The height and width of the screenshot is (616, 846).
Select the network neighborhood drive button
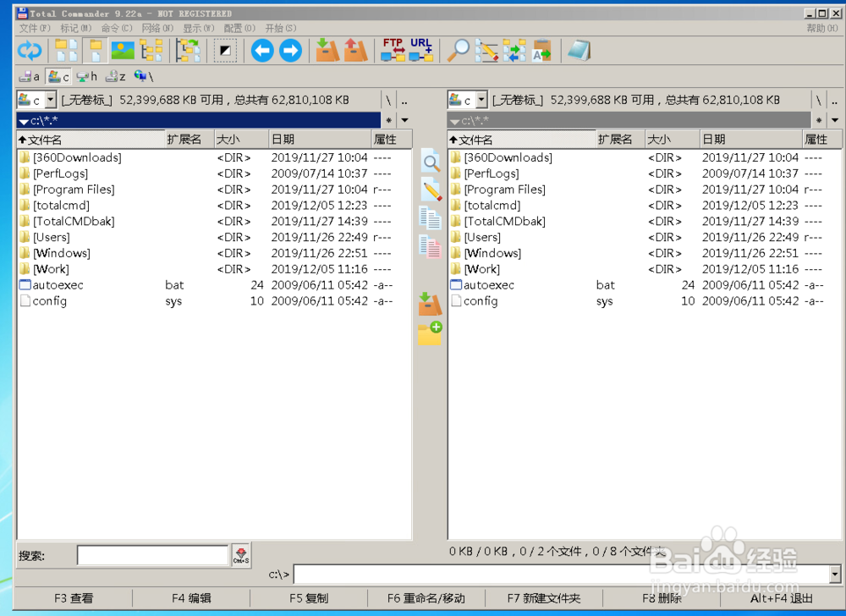(x=144, y=77)
